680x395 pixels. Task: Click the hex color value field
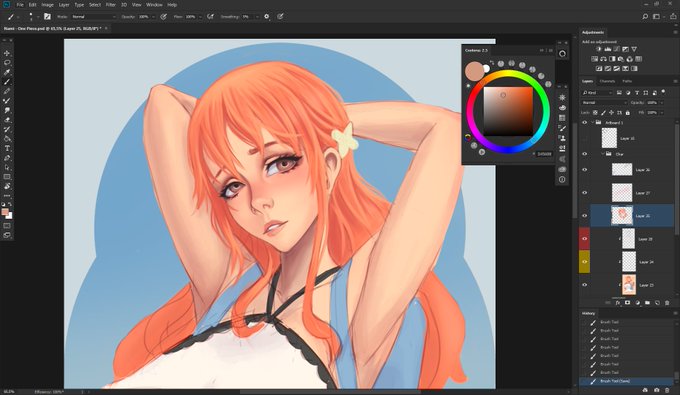[x=544, y=154]
